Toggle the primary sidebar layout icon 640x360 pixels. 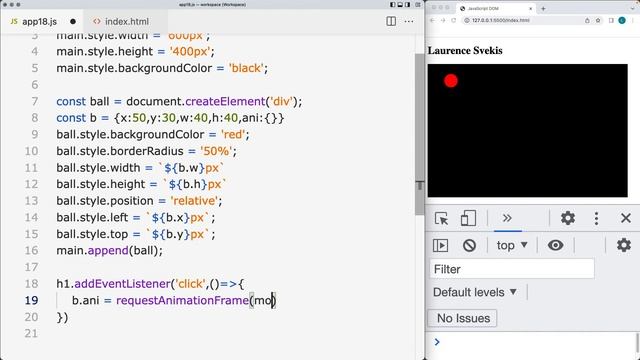(393, 4)
